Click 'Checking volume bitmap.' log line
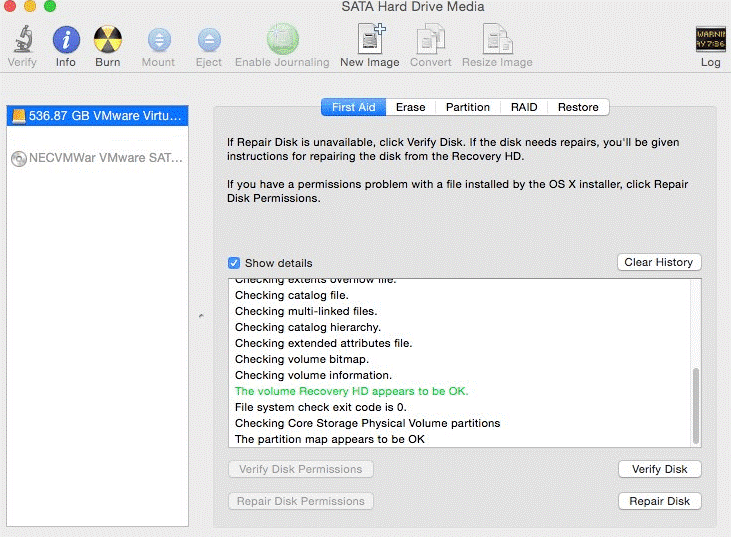731x537 pixels. [x=302, y=359]
